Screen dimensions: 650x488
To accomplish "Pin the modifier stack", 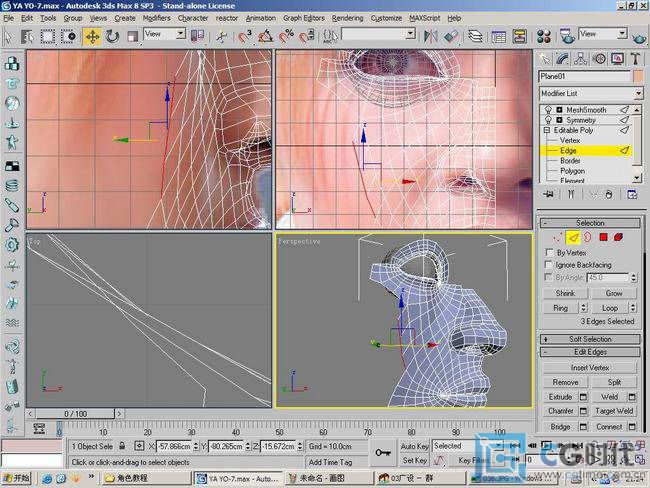I will pyautogui.click(x=548, y=194).
